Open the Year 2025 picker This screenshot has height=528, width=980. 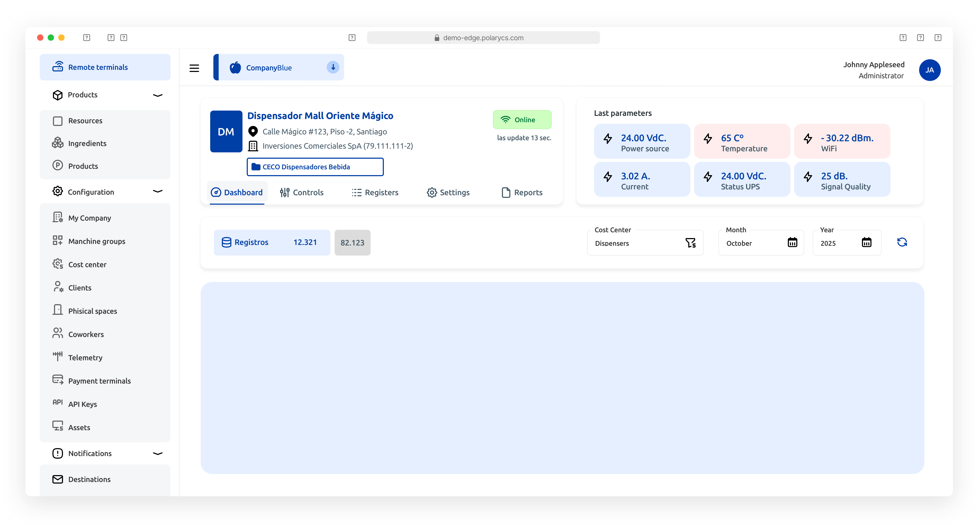pos(847,243)
